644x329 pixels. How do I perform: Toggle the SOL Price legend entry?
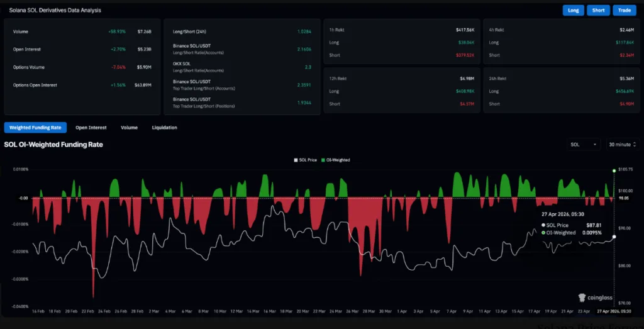coord(306,160)
